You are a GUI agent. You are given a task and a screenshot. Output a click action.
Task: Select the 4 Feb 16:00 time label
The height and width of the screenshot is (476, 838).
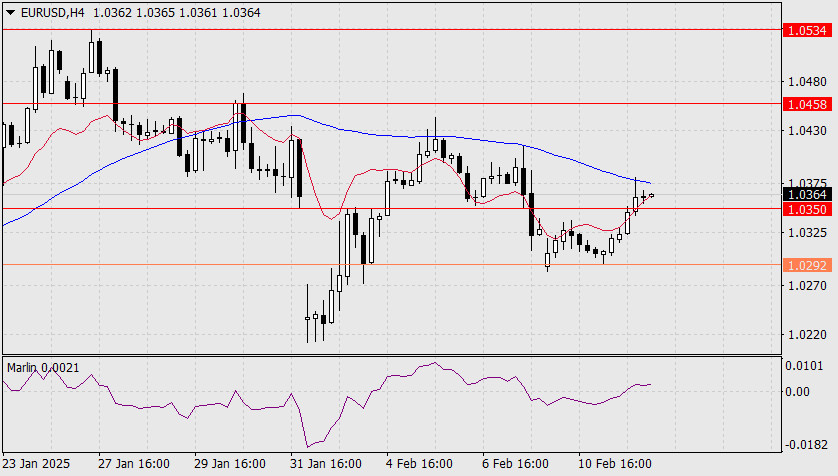coord(419,463)
